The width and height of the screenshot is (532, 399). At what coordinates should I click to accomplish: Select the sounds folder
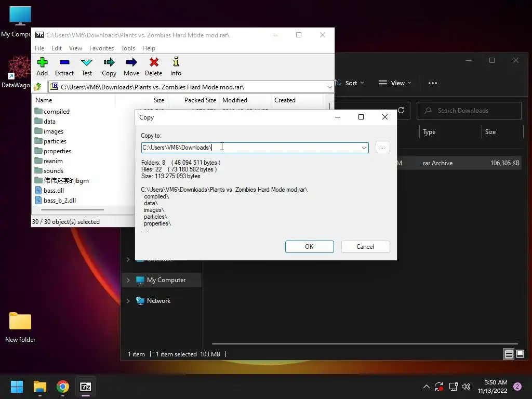pos(49,170)
